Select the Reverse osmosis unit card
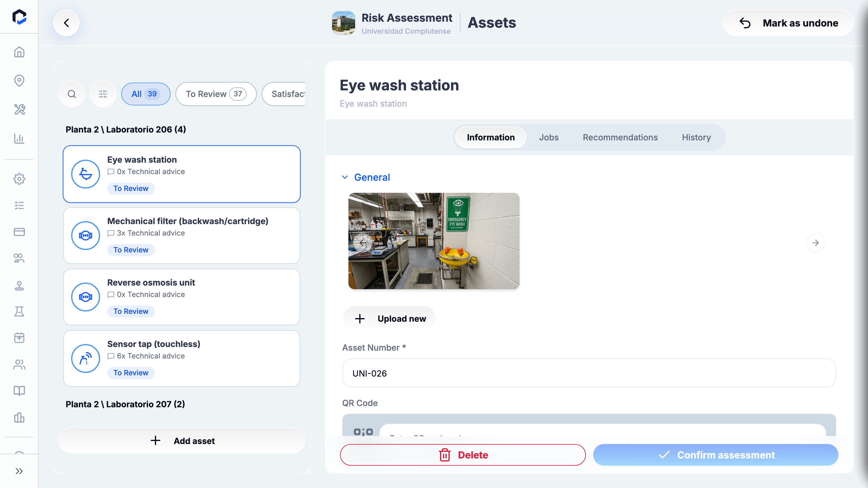Screen dimensions: 868x488 [x=182, y=297]
